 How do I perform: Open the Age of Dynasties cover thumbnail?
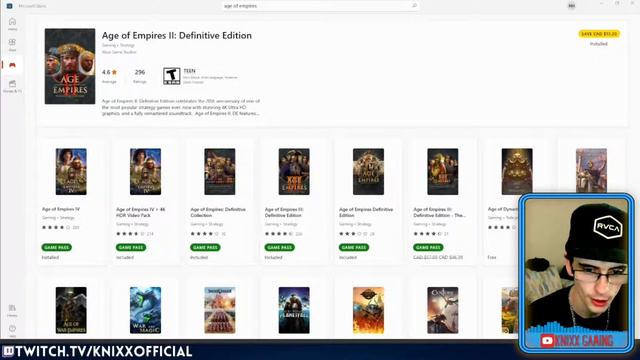pyautogui.click(x=517, y=171)
